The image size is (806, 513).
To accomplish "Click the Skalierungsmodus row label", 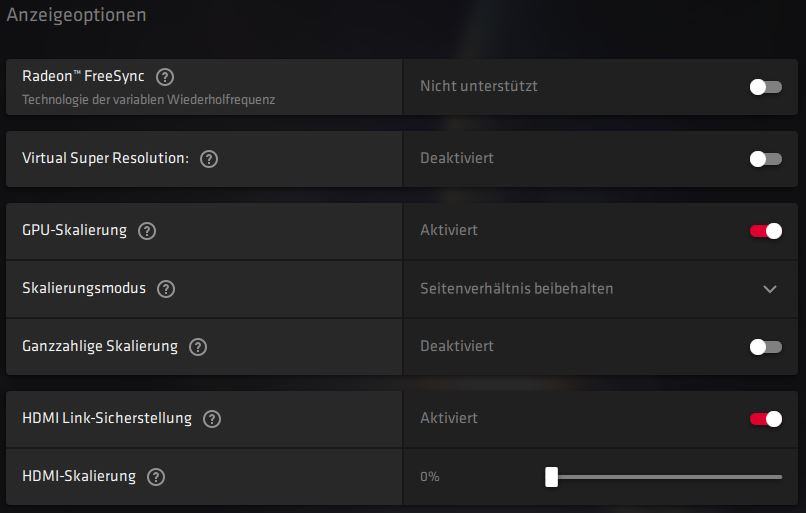I will [x=84, y=288].
